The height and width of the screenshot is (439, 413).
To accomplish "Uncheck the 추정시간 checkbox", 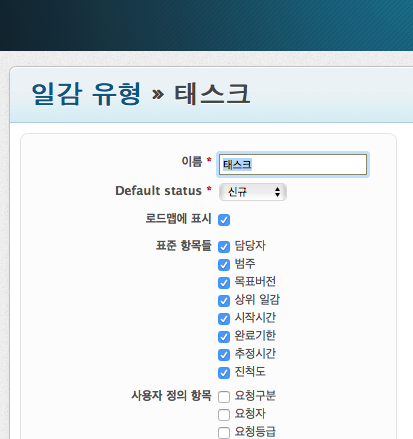I will coord(224,355).
